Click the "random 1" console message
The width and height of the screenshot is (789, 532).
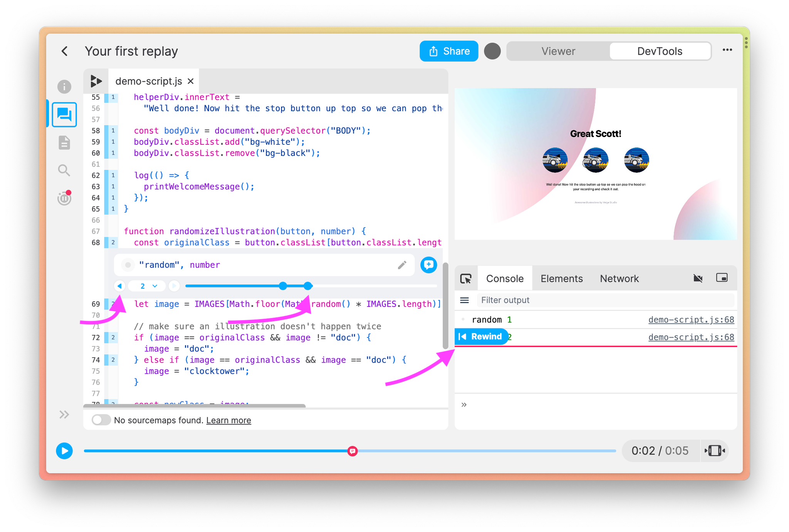[x=492, y=320]
